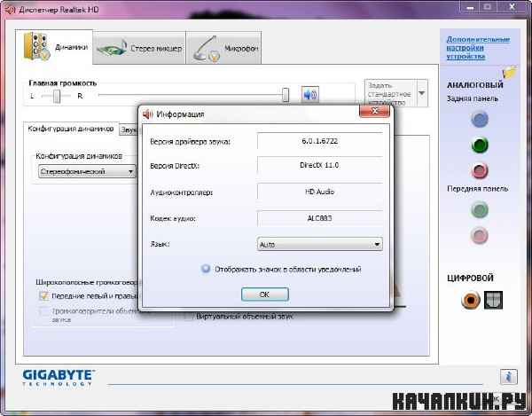Open the Стереофонический speaker configuration dropdown
The width and height of the screenshot is (532, 416).
coord(87,171)
